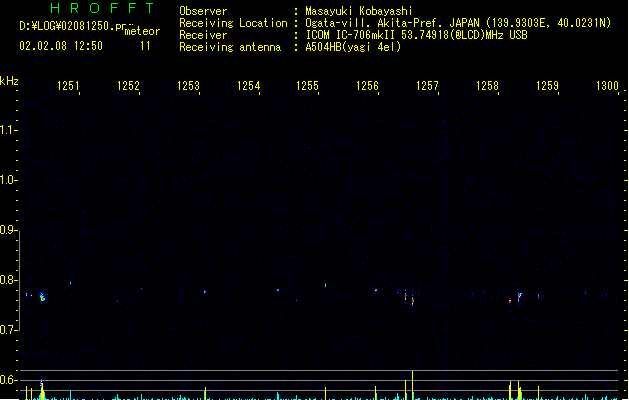Click the observer name Masayuki Kobayashi
This screenshot has height=400, width=629.
pos(359,11)
